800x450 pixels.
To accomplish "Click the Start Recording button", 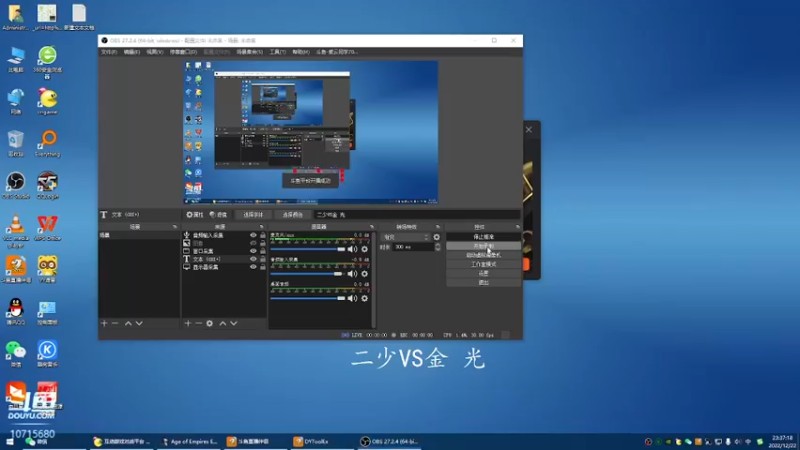I will [x=484, y=246].
